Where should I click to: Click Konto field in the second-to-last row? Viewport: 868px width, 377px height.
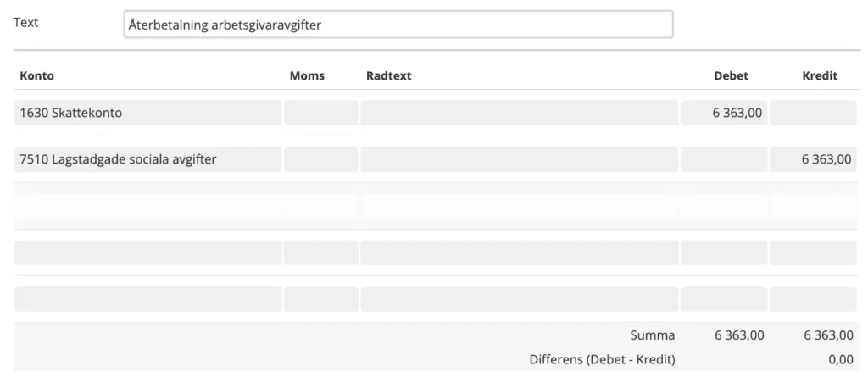click(x=148, y=252)
